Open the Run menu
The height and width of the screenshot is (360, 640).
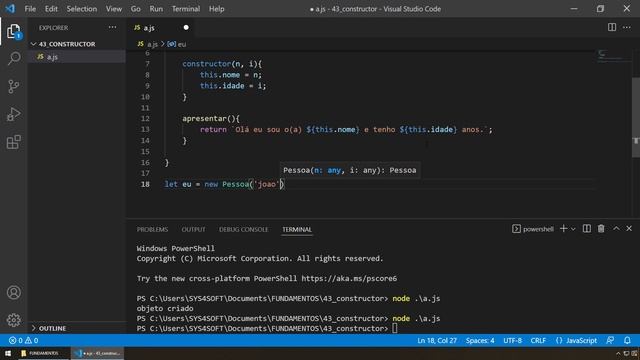pyautogui.click(x=156, y=9)
